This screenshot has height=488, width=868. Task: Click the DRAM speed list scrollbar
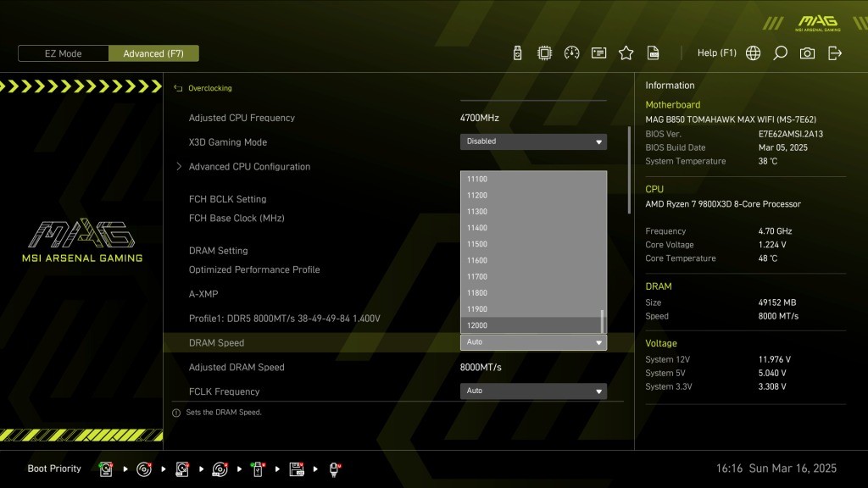pos(603,320)
